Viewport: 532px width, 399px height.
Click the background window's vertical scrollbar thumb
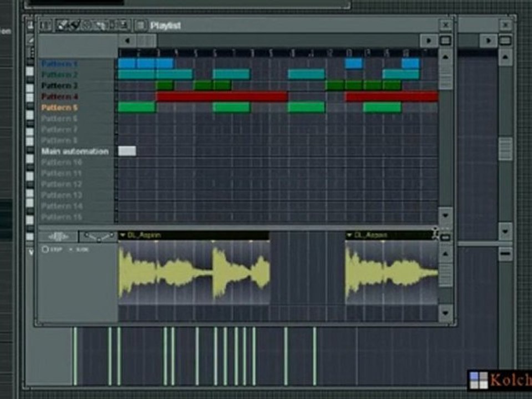[x=505, y=149]
